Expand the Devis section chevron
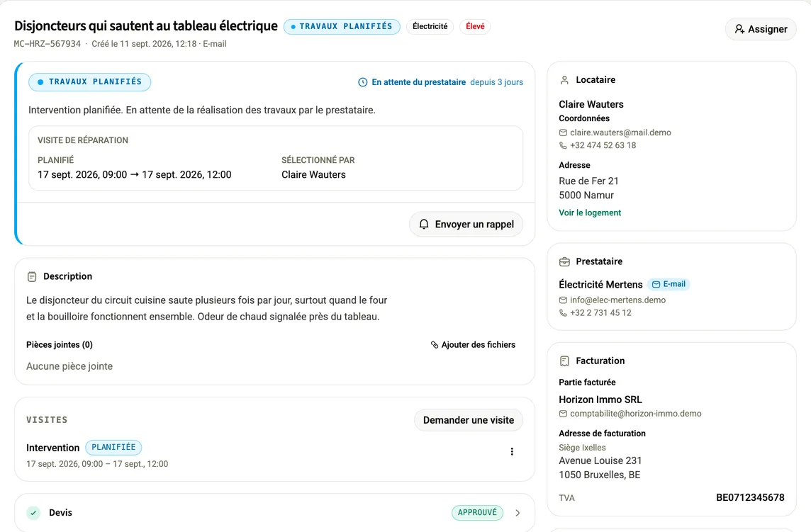The image size is (811, 532). click(518, 513)
